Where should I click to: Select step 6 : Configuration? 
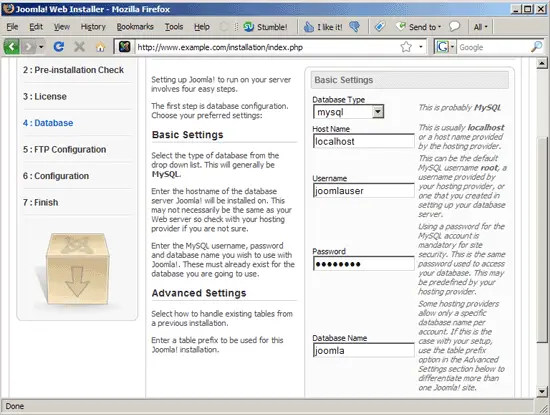56,176
